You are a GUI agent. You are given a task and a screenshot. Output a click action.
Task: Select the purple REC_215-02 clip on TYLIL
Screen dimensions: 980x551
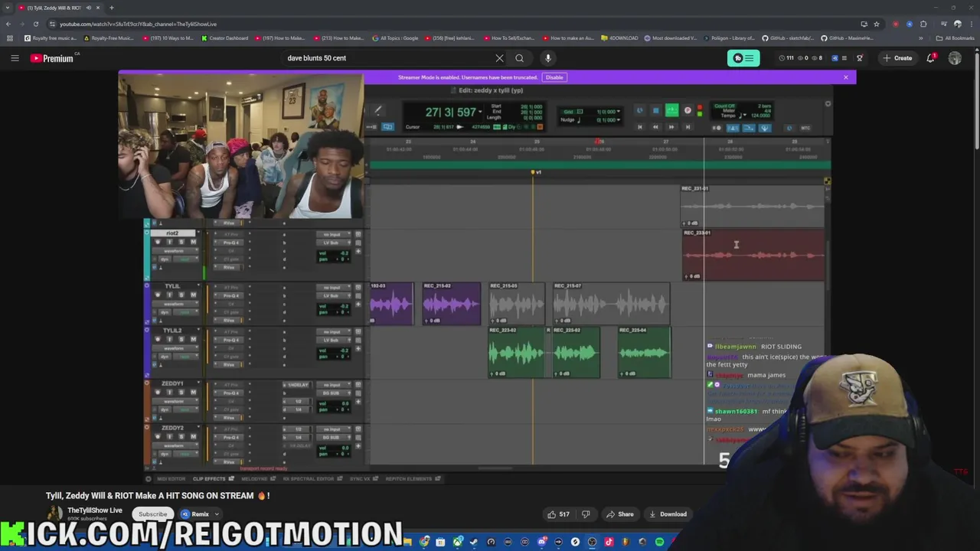[452, 304]
